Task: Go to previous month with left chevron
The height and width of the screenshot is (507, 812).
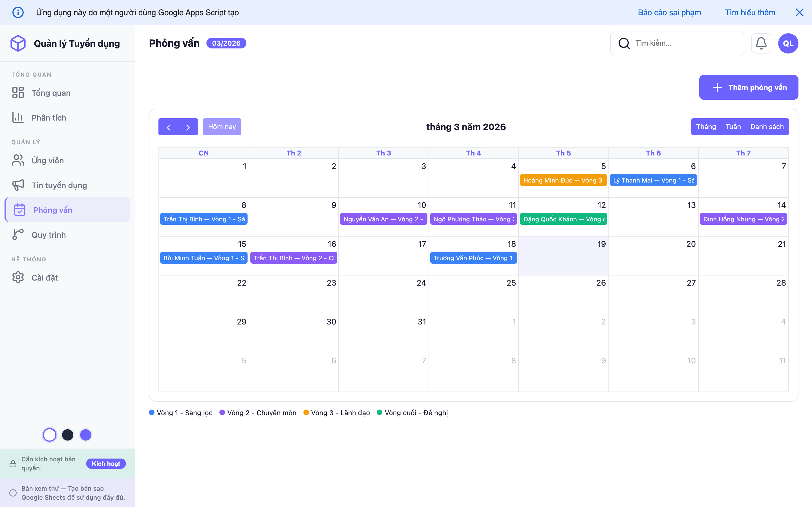Action: [x=168, y=127]
